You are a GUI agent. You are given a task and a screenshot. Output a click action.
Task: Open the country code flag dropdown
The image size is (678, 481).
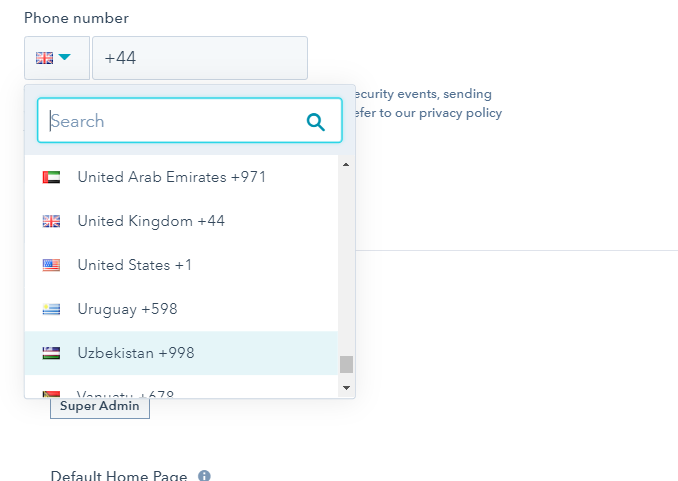(x=56, y=58)
